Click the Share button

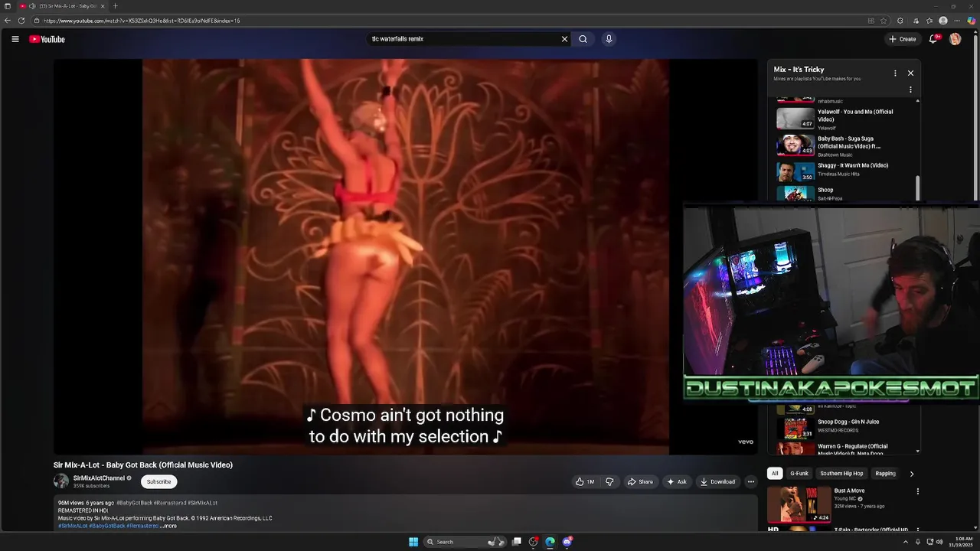[640, 481]
